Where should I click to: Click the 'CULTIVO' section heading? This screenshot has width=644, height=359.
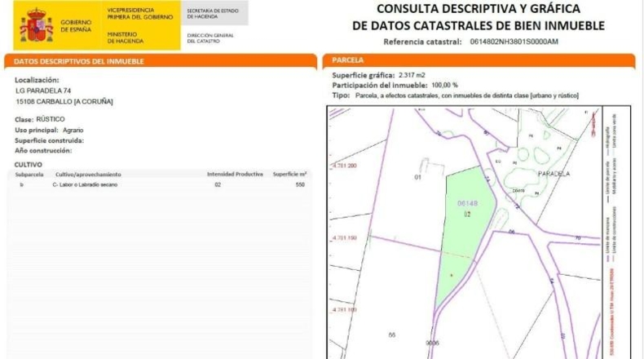[x=29, y=165]
